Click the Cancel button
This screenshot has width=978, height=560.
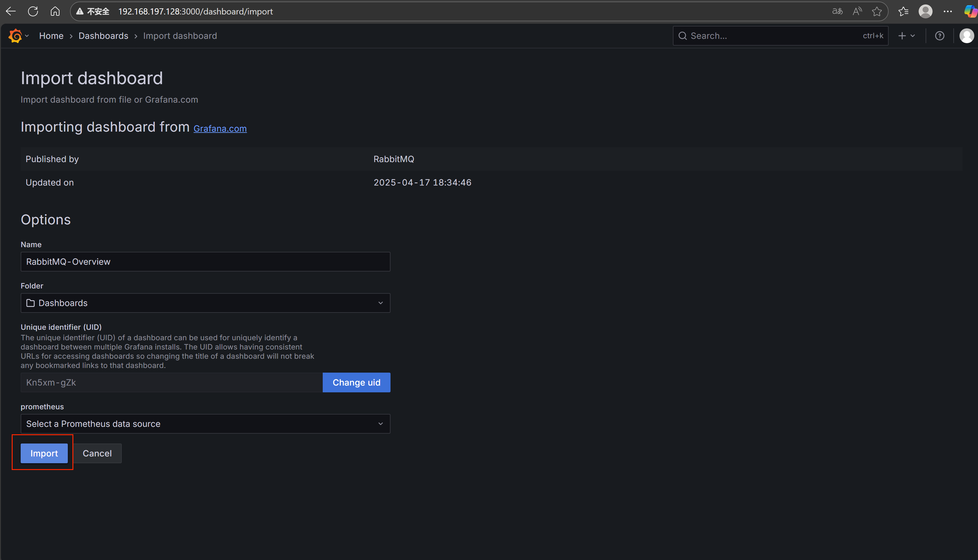[x=97, y=453]
